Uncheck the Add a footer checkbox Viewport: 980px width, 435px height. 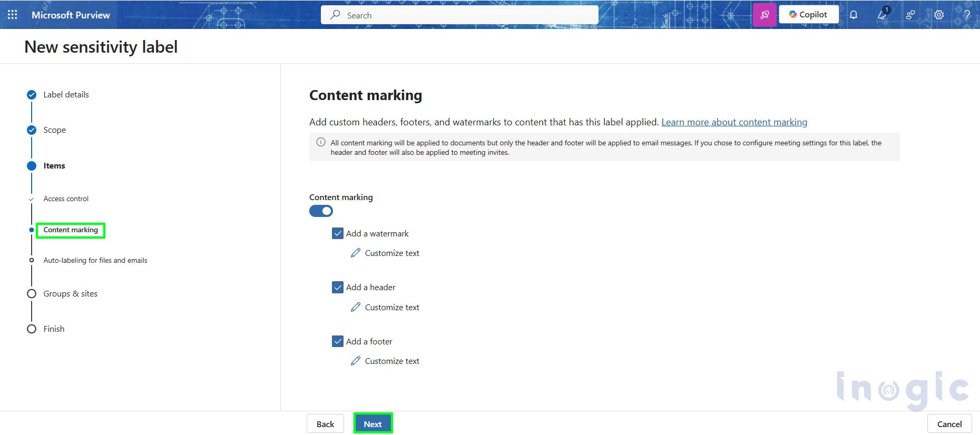pyautogui.click(x=338, y=341)
